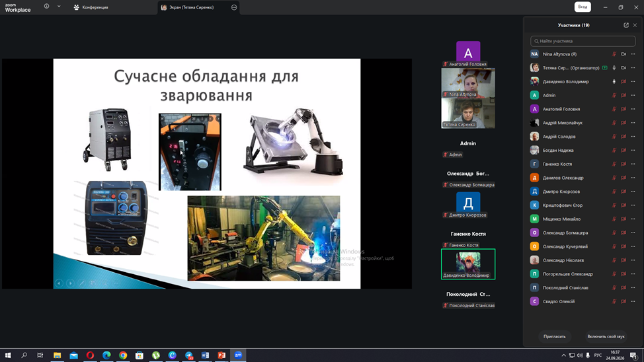
Task: Click Тетяна Сиренко's screen share indicator
Action: (604, 68)
